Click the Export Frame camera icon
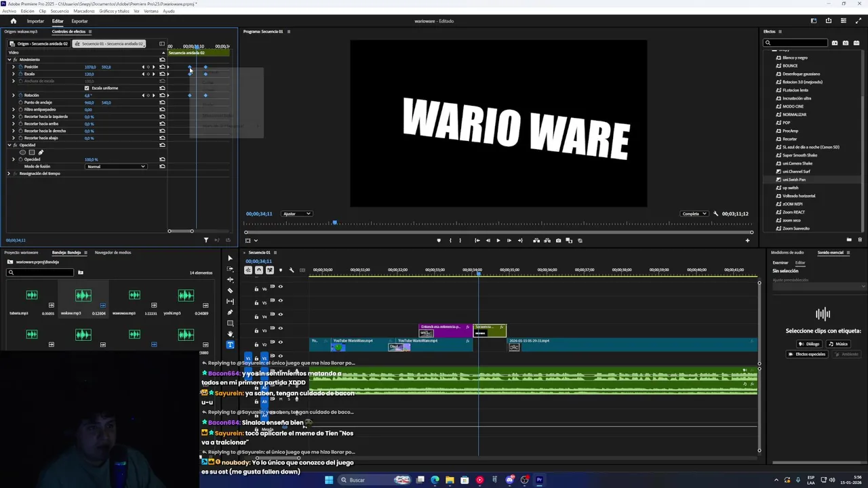This screenshot has width=868, height=488. pos(558,241)
